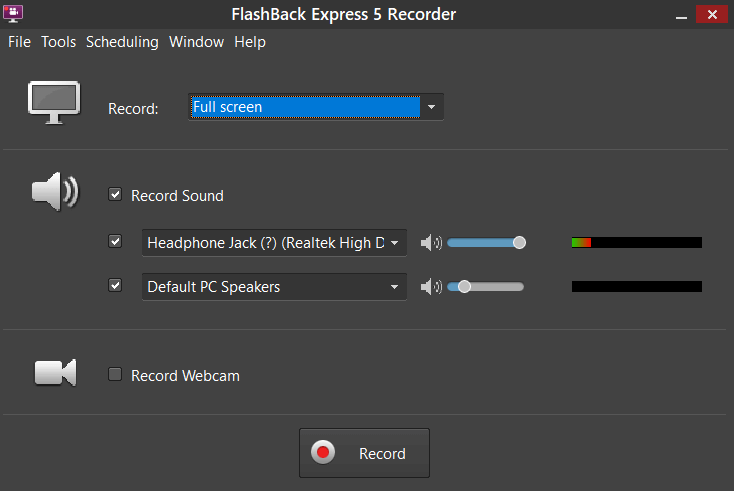Image resolution: width=734 pixels, height=491 pixels.
Task: Enable the Record Webcam checkbox
Action: click(115, 375)
